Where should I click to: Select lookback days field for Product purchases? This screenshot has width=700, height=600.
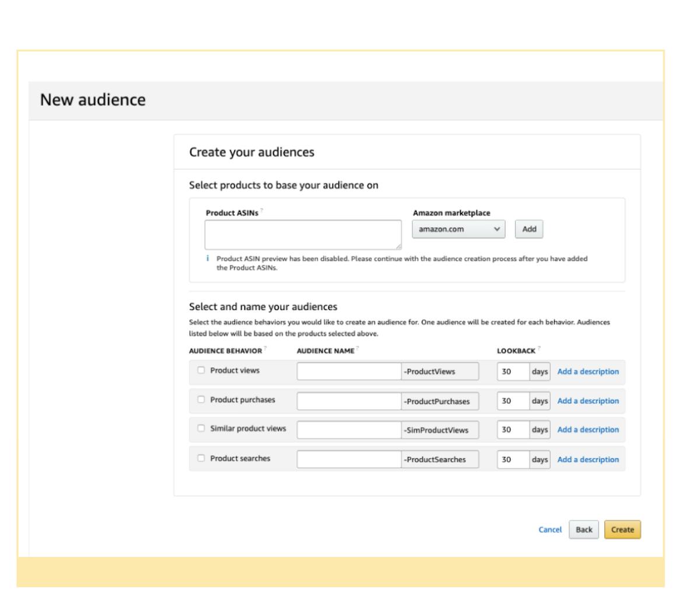[x=513, y=401]
